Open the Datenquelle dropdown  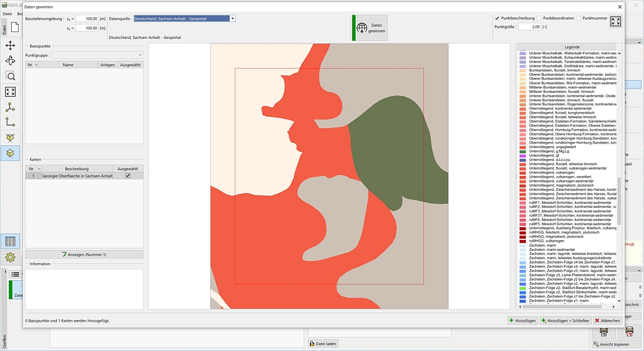232,19
